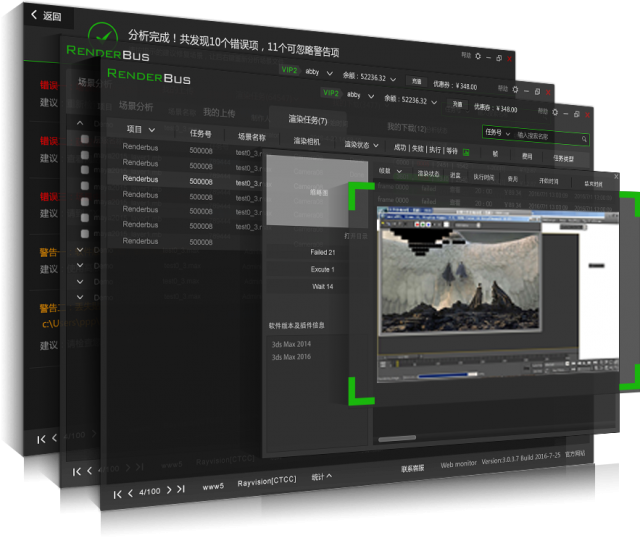
Task: Click the 充值 recharge button in middle window
Action: 416,82
